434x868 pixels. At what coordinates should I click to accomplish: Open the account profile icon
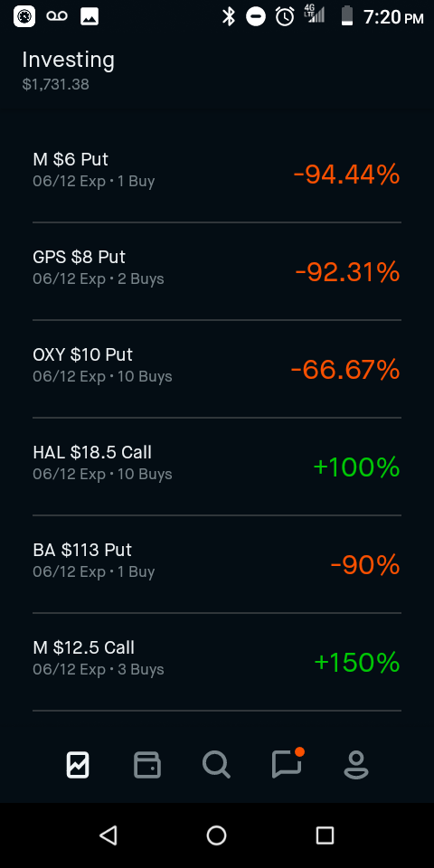click(355, 765)
